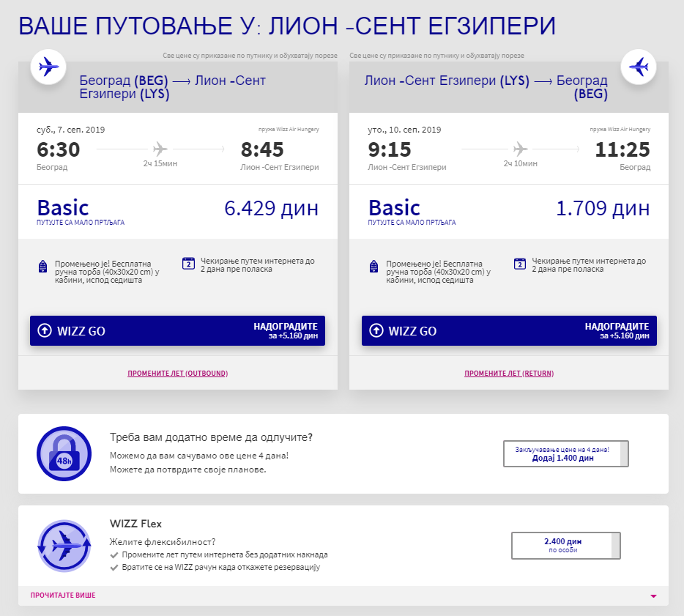Click the WIZZ Flex plane icon
The width and height of the screenshot is (684, 616).
coord(64,546)
